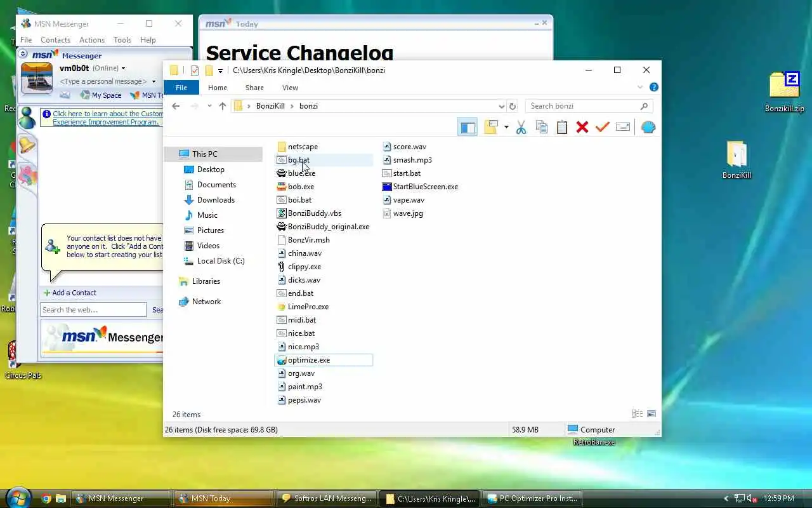Image resolution: width=812 pixels, height=508 pixels.
Task: Select Desktop in navigation pane
Action: [211, 170]
